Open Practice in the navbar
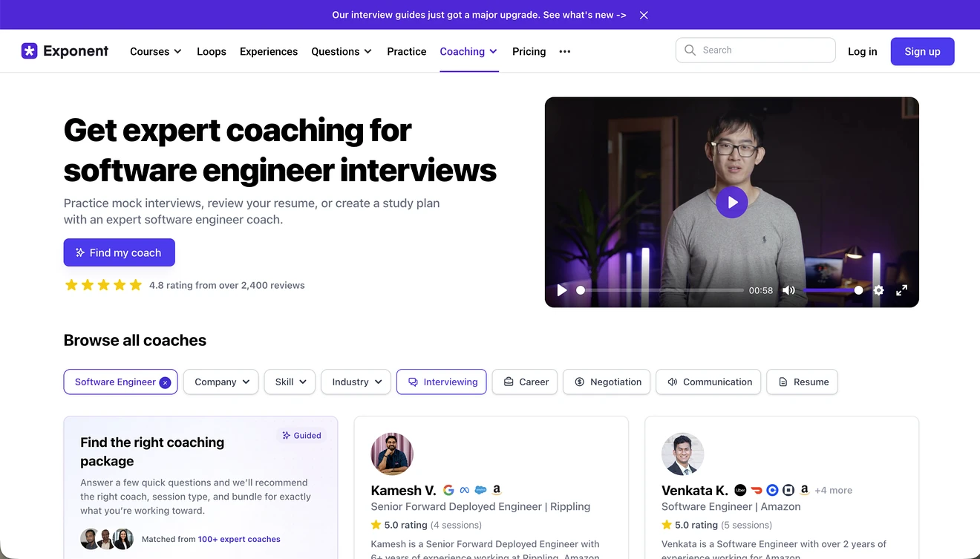Viewport: 980px width, 559px height. [x=407, y=51]
